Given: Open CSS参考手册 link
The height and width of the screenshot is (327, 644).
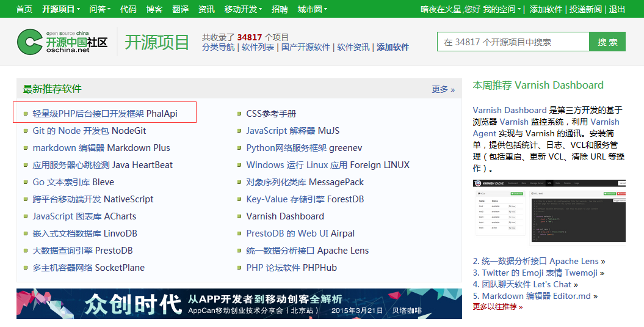Looking at the screenshot, I should click(x=271, y=114).
